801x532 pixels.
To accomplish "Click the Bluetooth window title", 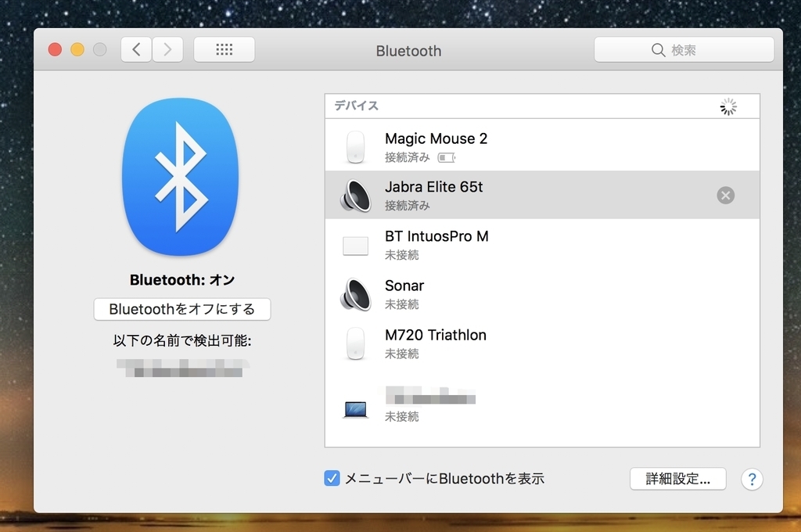I will click(x=408, y=51).
